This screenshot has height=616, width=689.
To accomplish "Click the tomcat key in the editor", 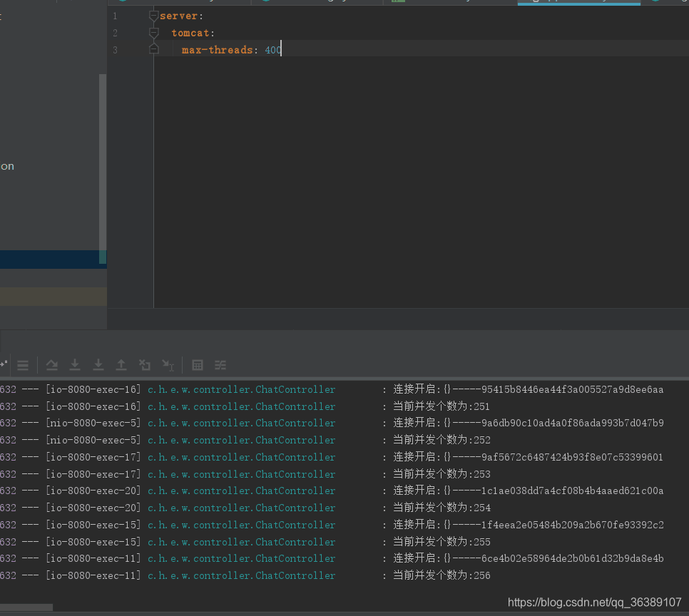I will click(x=190, y=34).
